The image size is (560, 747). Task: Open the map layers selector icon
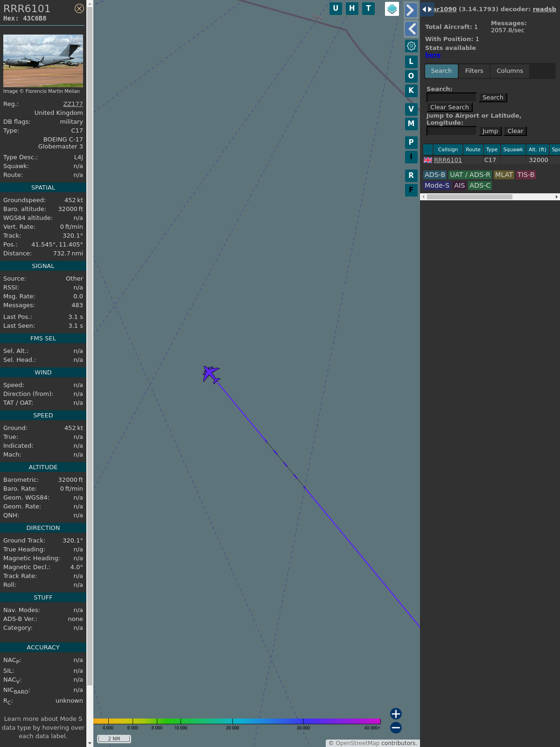pyautogui.click(x=392, y=9)
